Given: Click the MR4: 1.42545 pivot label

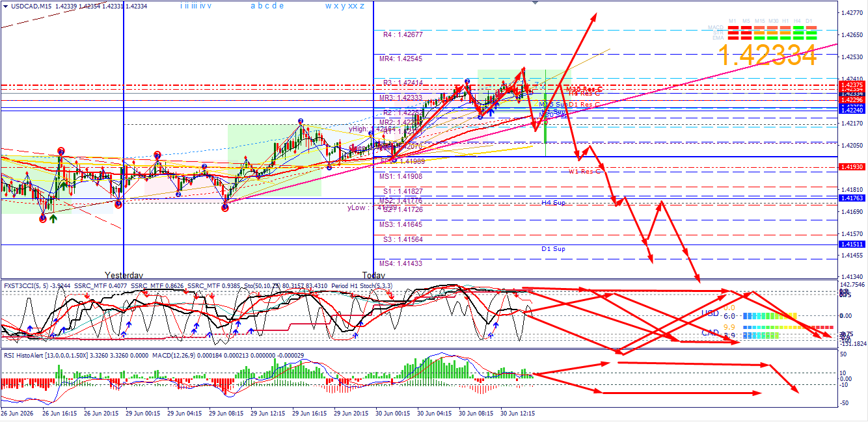Looking at the screenshot, I should pyautogui.click(x=401, y=59).
